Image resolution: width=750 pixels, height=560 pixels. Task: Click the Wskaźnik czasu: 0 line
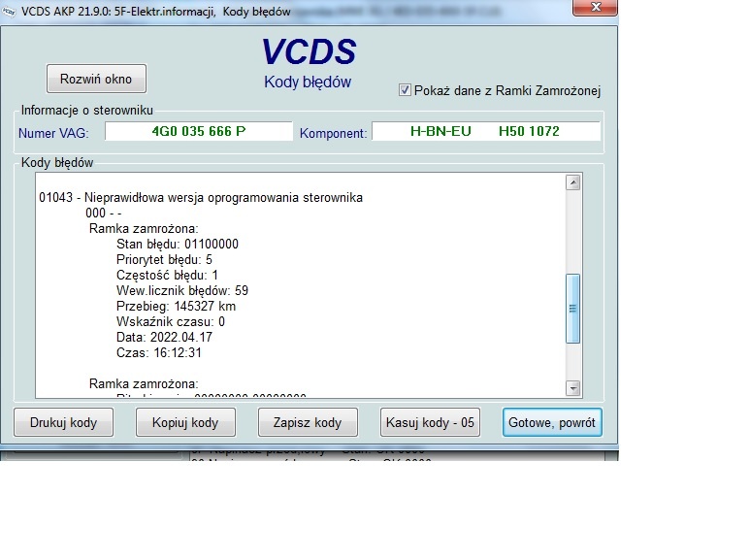pos(171,321)
